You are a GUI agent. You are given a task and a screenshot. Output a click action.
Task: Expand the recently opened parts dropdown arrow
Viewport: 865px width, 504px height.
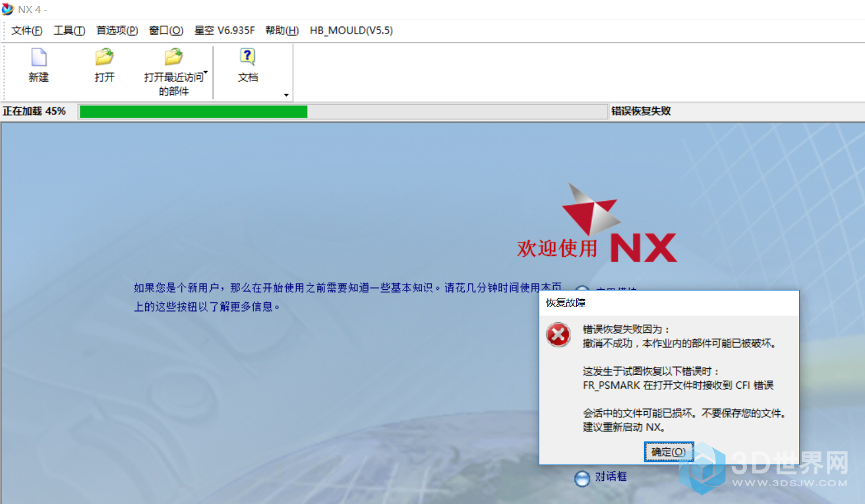point(206,73)
